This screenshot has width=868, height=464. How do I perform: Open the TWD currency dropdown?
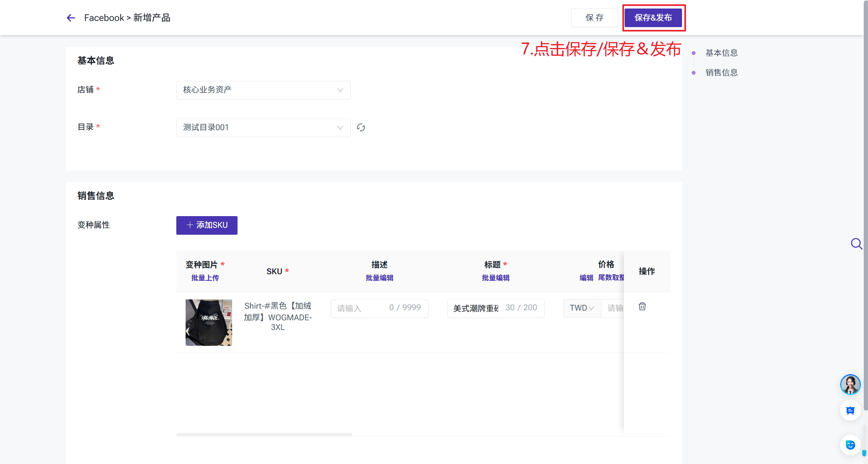(582, 308)
